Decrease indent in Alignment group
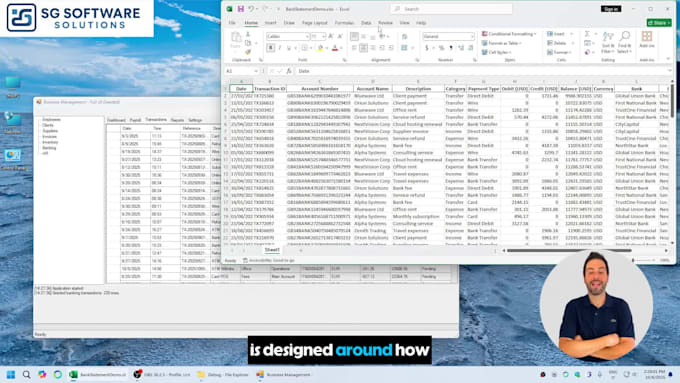Screen dimensions: 680x383 tap(382, 48)
